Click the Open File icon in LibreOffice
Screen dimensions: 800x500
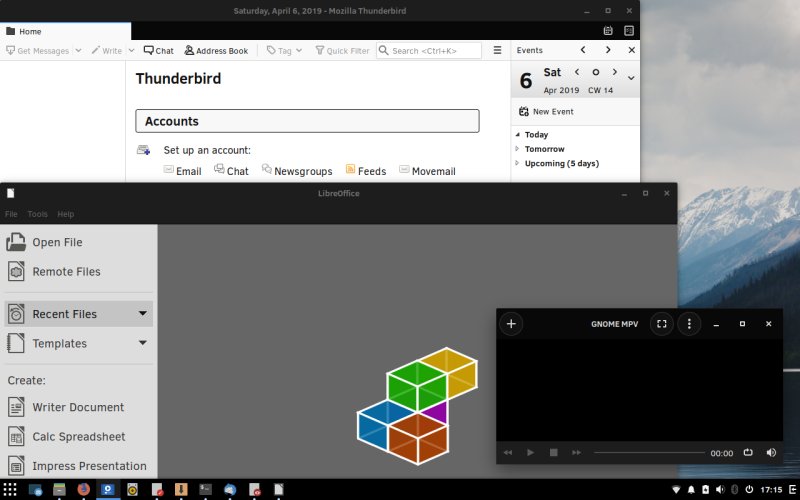tap(16, 242)
